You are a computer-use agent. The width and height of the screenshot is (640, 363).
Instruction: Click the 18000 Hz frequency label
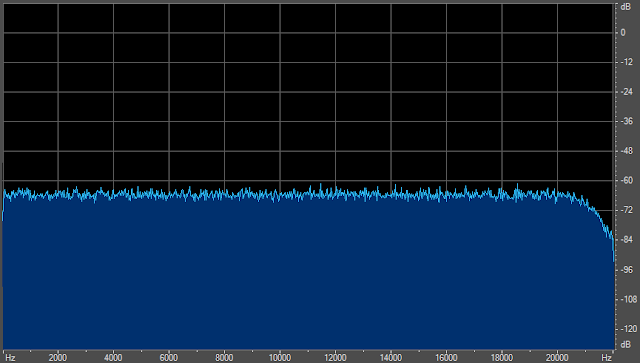coord(502,358)
